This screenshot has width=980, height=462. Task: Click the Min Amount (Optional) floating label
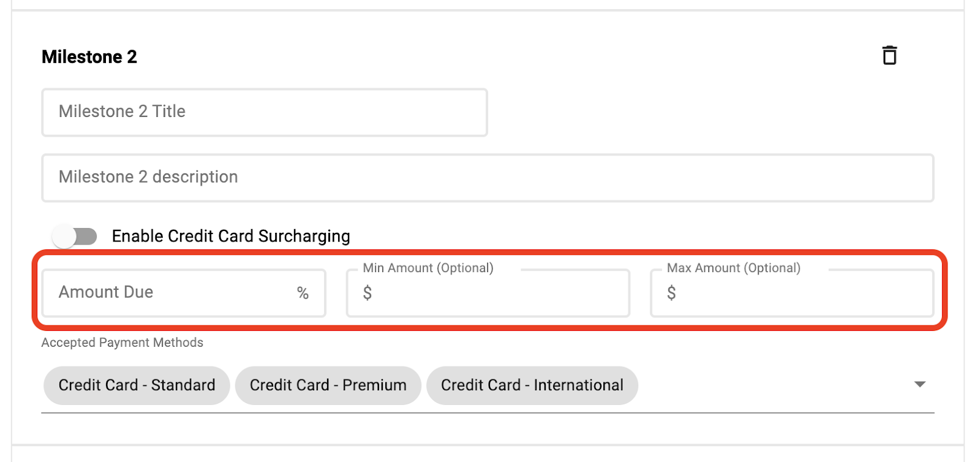click(x=428, y=268)
